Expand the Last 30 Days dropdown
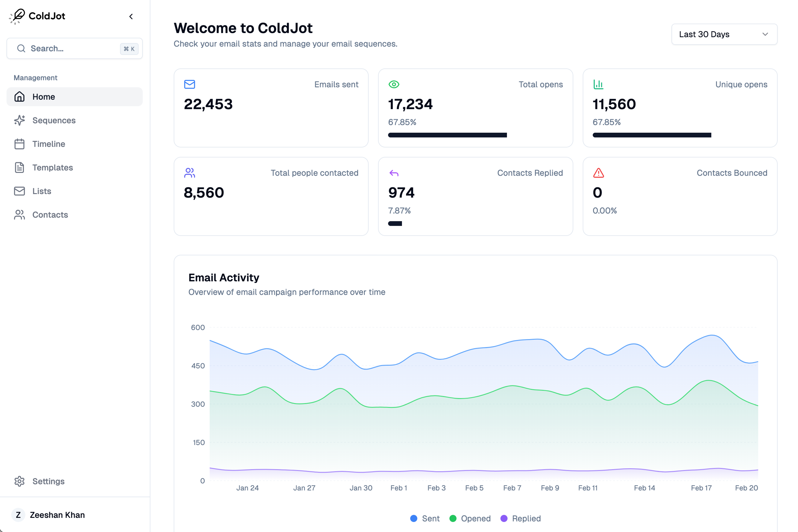The height and width of the screenshot is (532, 798). [724, 34]
